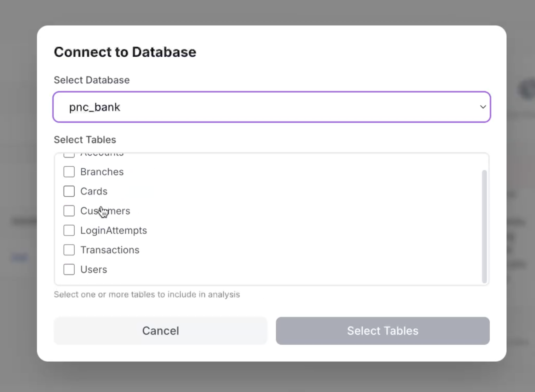Viewport: 535px width, 392px height.
Task: Click the Branches table label
Action: click(x=102, y=172)
